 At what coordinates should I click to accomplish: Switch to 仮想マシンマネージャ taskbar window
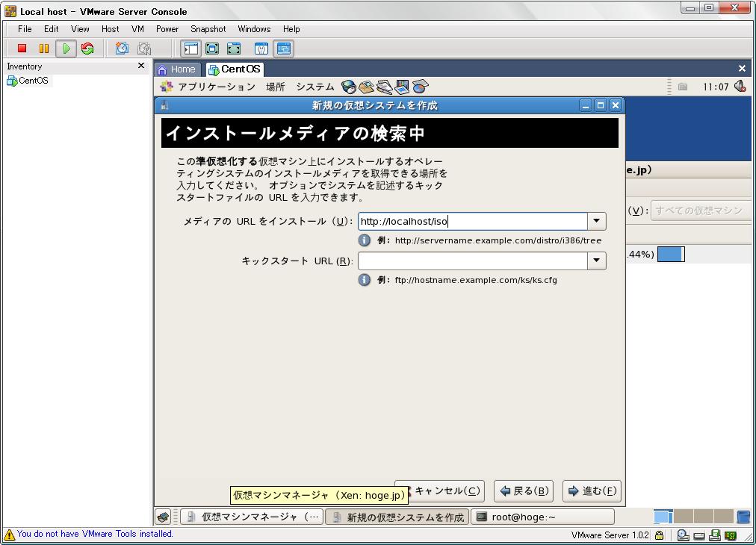[252, 517]
